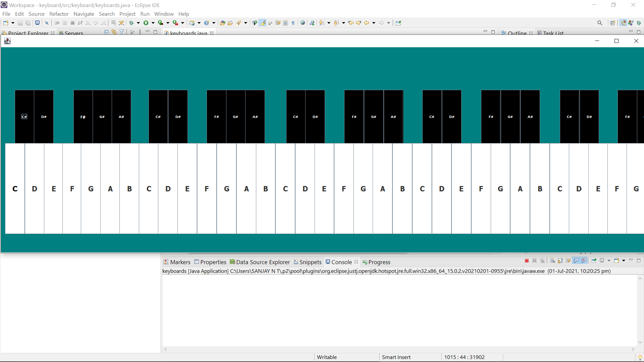Image resolution: width=644 pixels, height=362 pixels.
Task: Pin the console view
Action: pyautogui.click(x=594, y=261)
